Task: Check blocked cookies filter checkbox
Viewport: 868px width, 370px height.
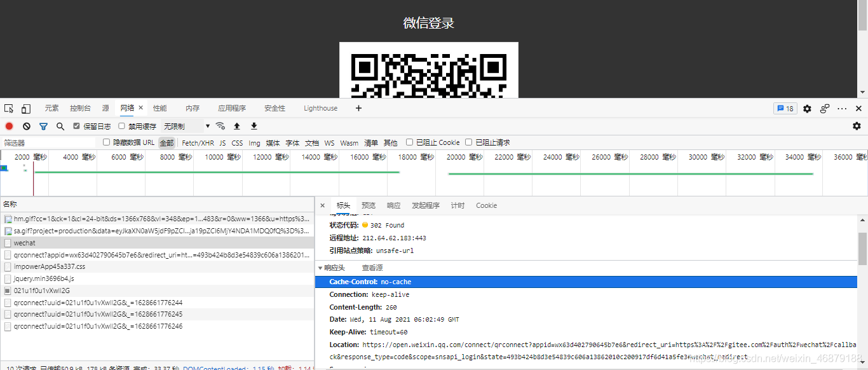Action: (x=410, y=142)
